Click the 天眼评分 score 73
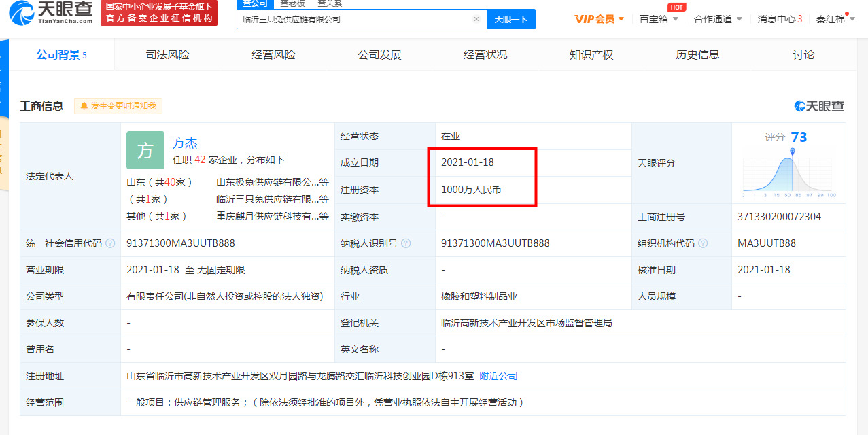 [x=799, y=137]
